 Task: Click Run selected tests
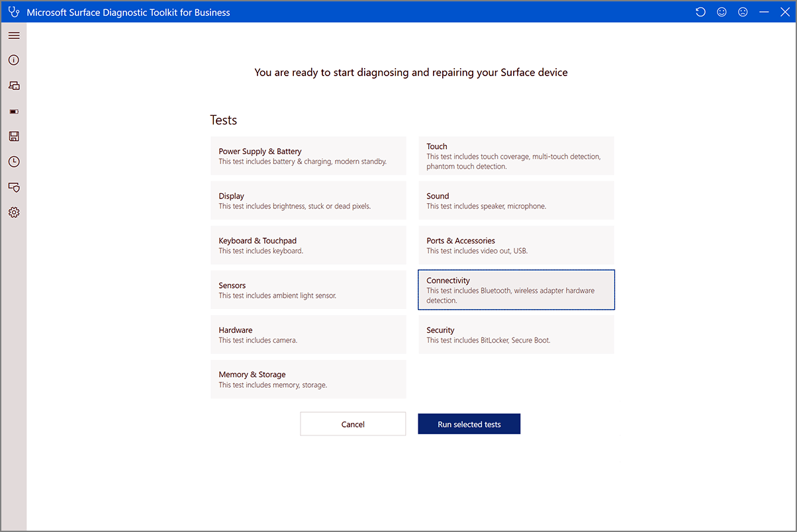click(x=469, y=423)
